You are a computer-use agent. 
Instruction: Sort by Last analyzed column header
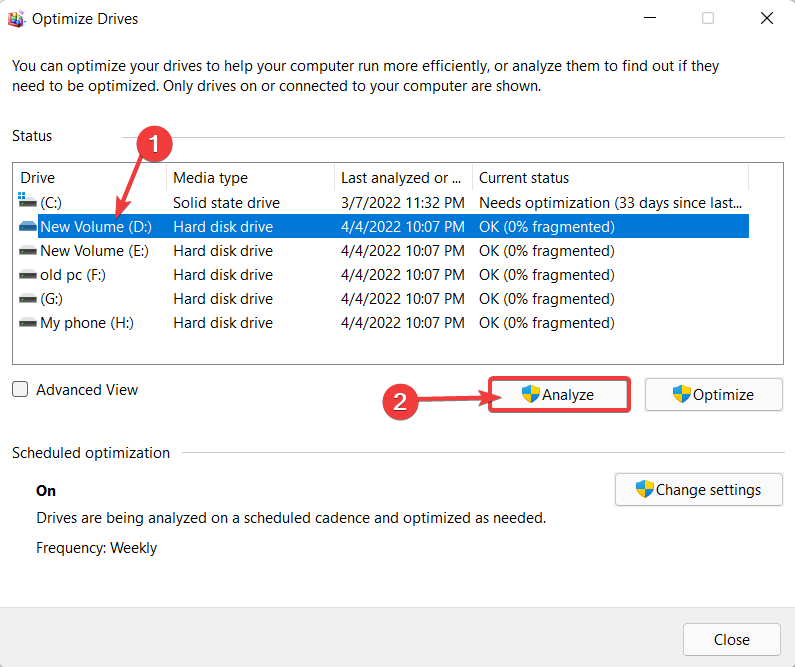click(x=402, y=178)
